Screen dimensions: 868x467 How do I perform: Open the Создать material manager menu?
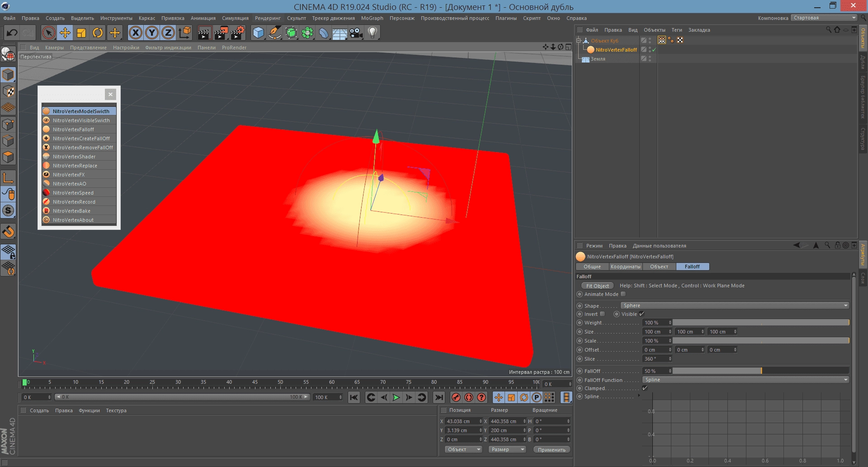point(39,410)
